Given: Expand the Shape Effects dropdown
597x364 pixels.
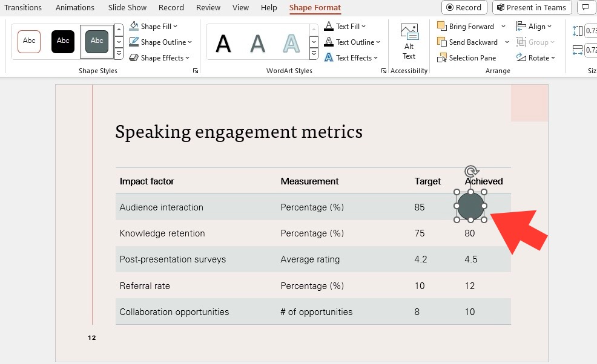Looking at the screenshot, I should [187, 58].
